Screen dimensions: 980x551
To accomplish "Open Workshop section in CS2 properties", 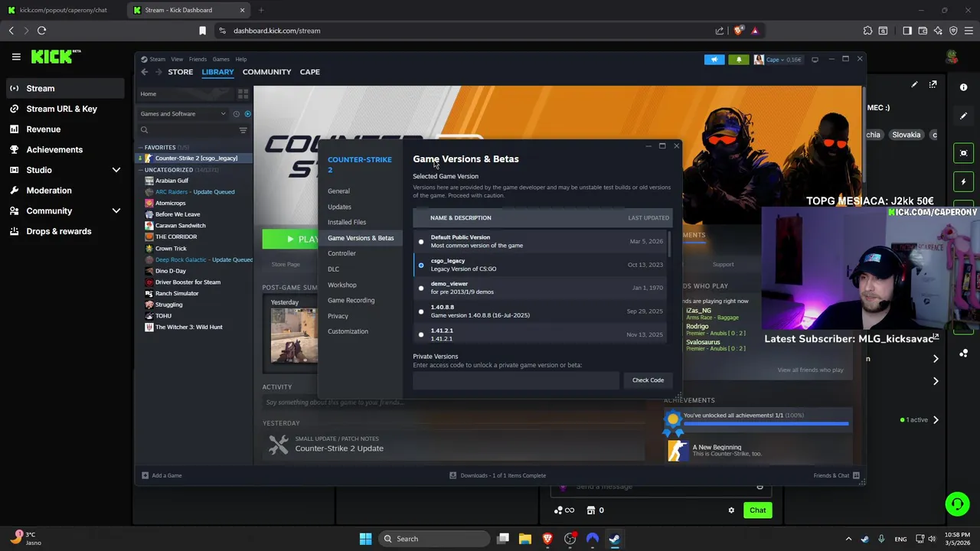I will point(342,285).
